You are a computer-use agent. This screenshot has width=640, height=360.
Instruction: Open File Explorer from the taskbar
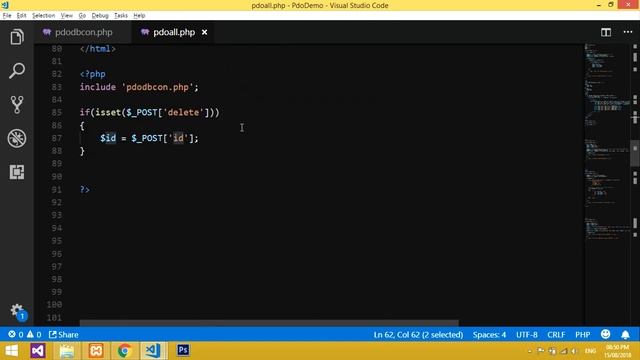click(67, 351)
